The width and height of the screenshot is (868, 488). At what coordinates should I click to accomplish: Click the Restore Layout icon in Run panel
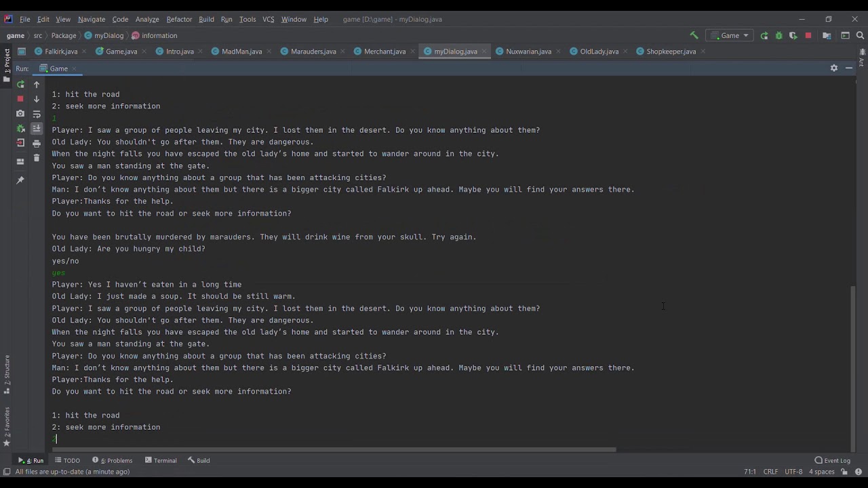[x=20, y=161]
